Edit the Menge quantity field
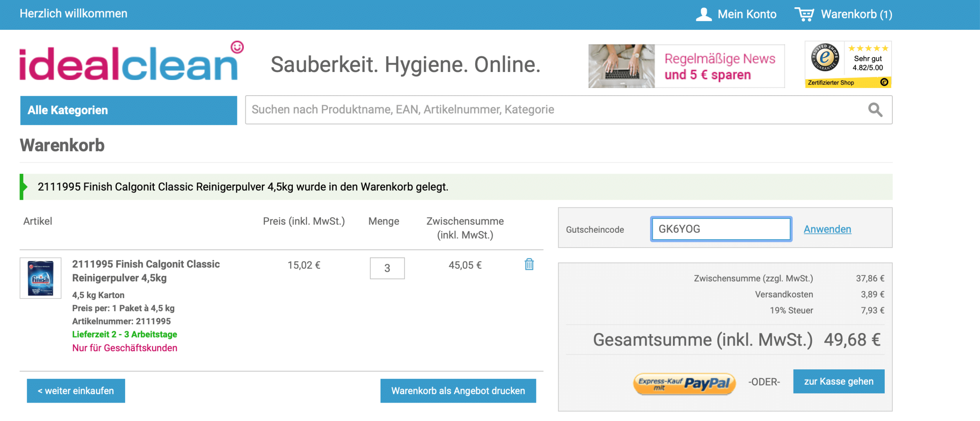Screen dimensions: 980x421 click(x=387, y=268)
